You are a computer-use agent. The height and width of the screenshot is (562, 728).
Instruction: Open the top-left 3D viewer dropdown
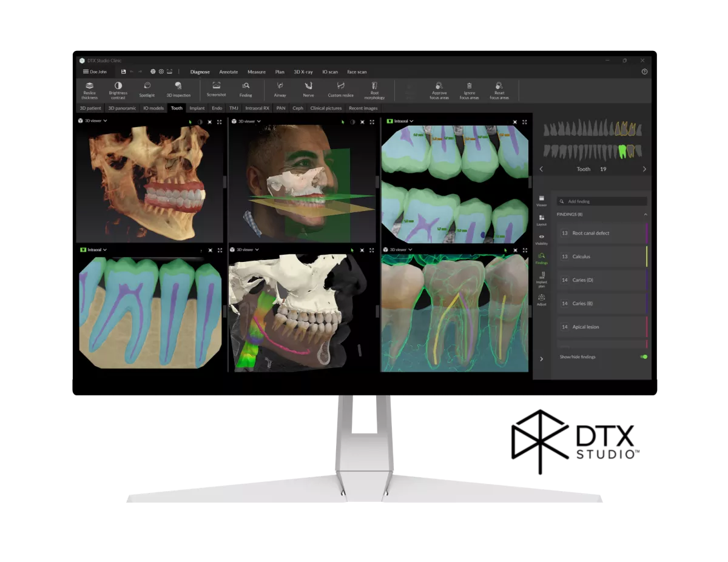pyautogui.click(x=93, y=121)
